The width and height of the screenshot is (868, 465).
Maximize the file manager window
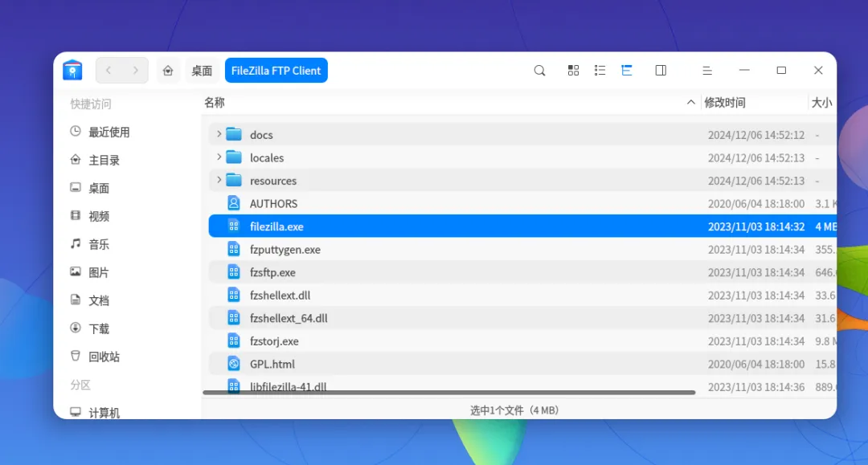(781, 70)
